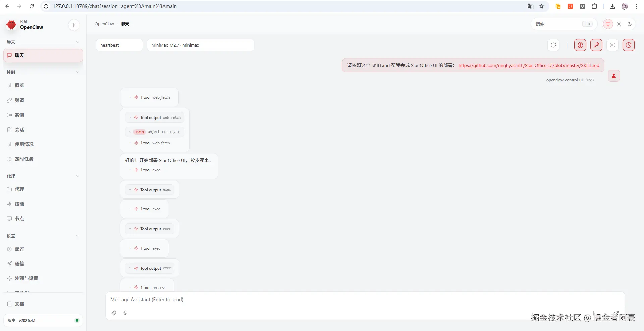Select the system theme monitor icon
Image resolution: width=644 pixels, height=331 pixels.
(x=608, y=24)
